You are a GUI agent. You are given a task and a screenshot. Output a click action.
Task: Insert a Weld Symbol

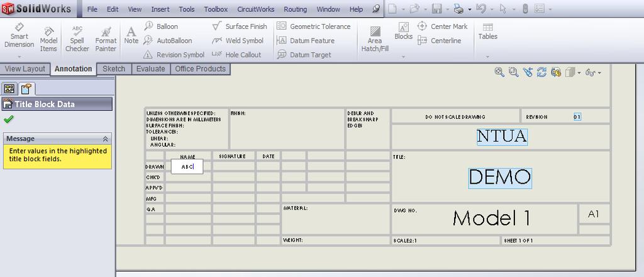pyautogui.click(x=238, y=40)
